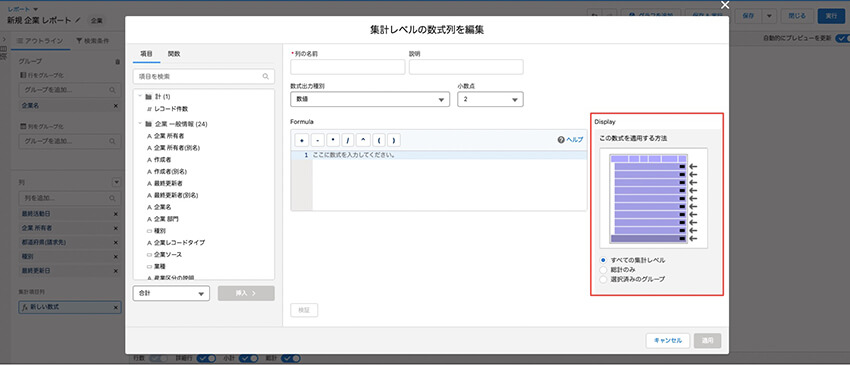Click the 検証 button

304,310
